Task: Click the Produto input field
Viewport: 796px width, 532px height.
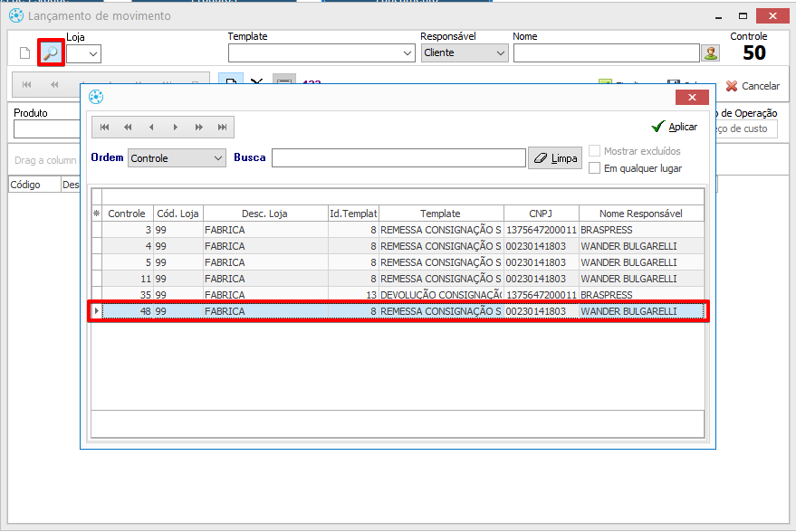Action: pyautogui.click(x=47, y=128)
